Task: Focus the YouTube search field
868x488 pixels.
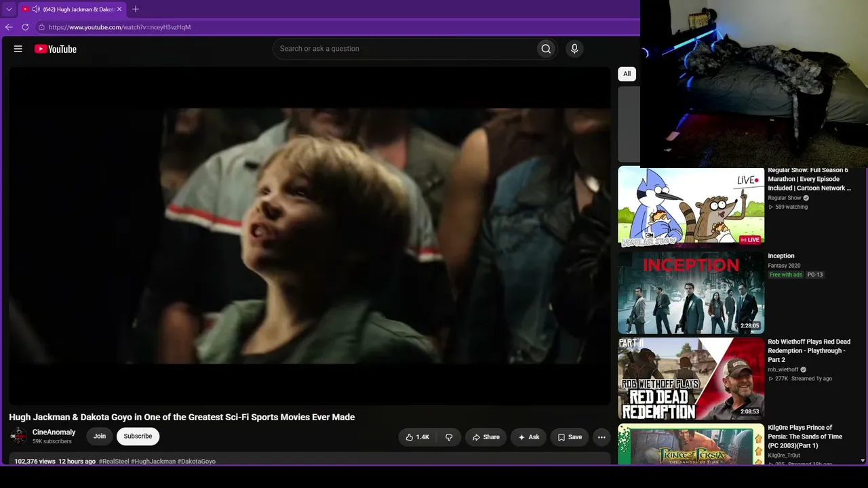Action: point(404,49)
